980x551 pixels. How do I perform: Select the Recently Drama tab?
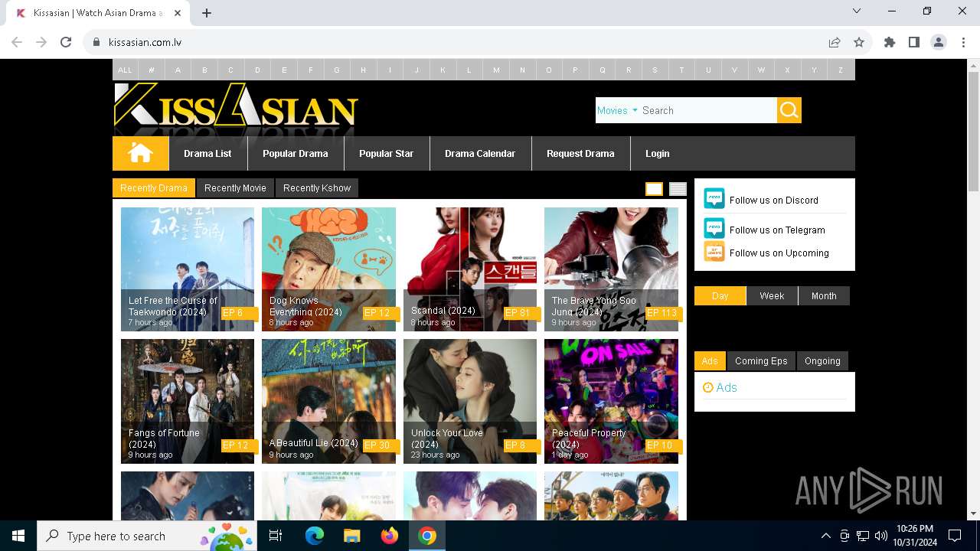pyautogui.click(x=154, y=187)
